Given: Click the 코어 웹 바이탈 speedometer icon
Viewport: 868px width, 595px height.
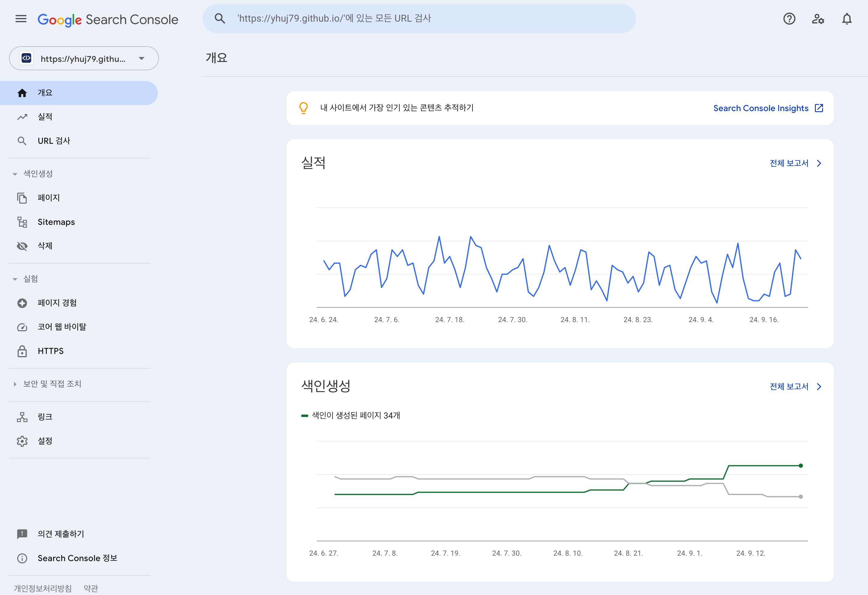Looking at the screenshot, I should [x=22, y=327].
